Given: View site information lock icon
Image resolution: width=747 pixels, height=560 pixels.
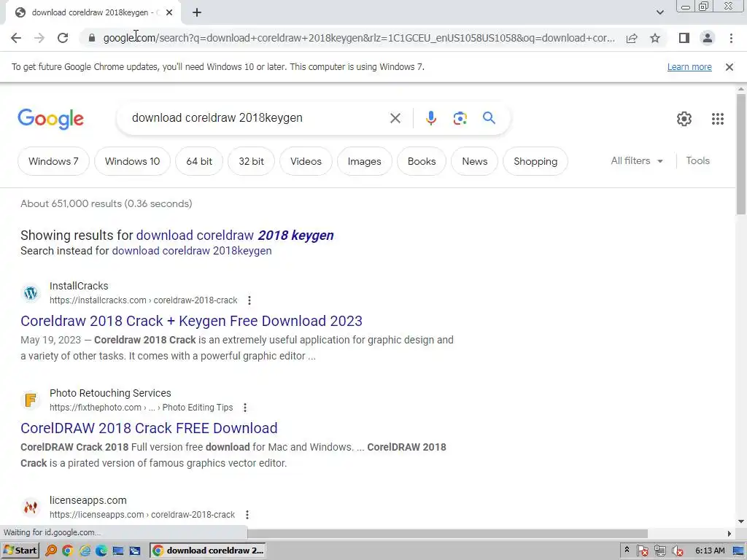Looking at the screenshot, I should tap(92, 38).
